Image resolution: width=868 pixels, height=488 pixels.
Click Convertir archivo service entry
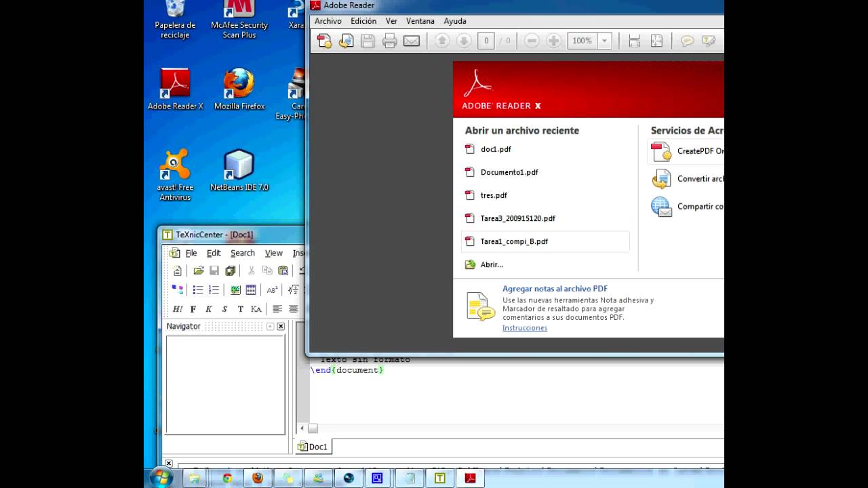click(x=688, y=179)
